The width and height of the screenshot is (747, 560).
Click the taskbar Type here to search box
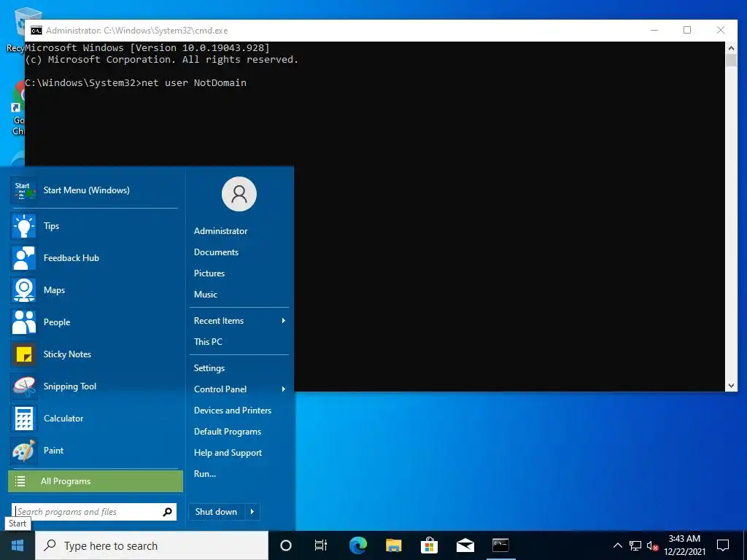pyautogui.click(x=152, y=545)
